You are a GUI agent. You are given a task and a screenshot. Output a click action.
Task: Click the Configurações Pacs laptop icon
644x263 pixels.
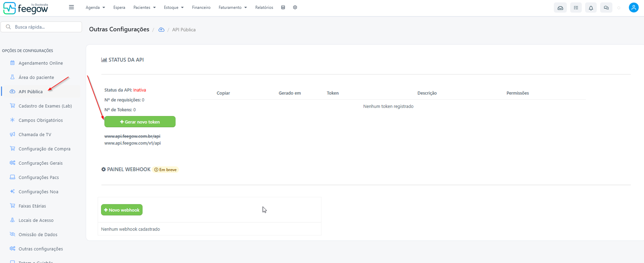(x=12, y=177)
